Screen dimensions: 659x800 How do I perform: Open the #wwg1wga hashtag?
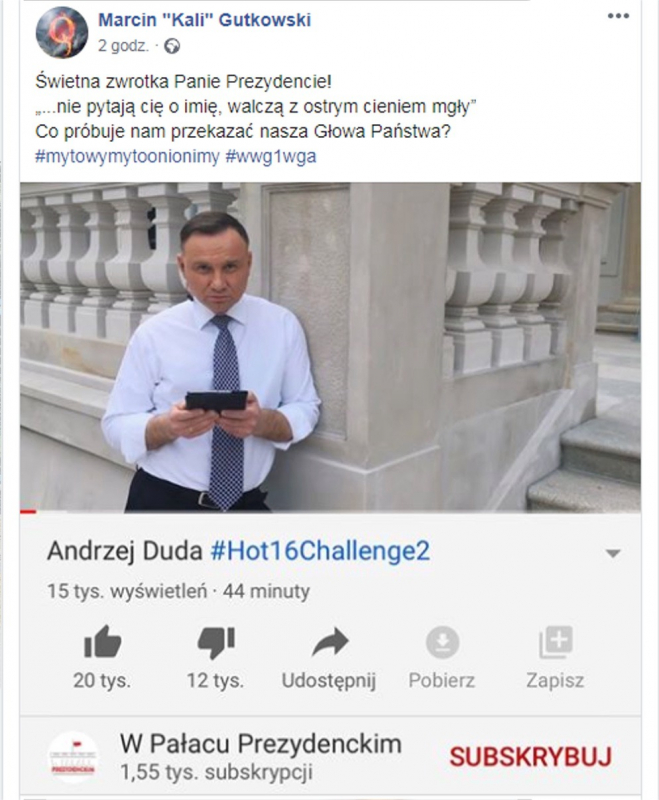click(270, 156)
